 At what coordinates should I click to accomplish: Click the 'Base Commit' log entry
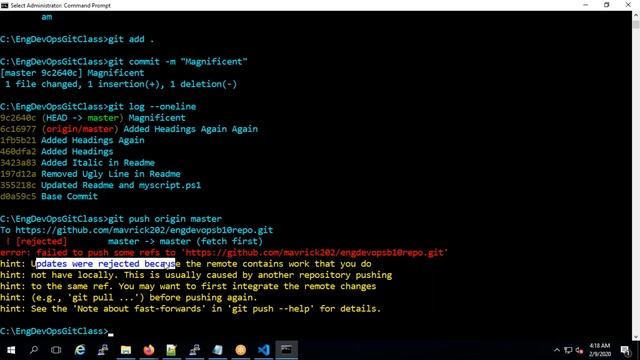point(69,196)
